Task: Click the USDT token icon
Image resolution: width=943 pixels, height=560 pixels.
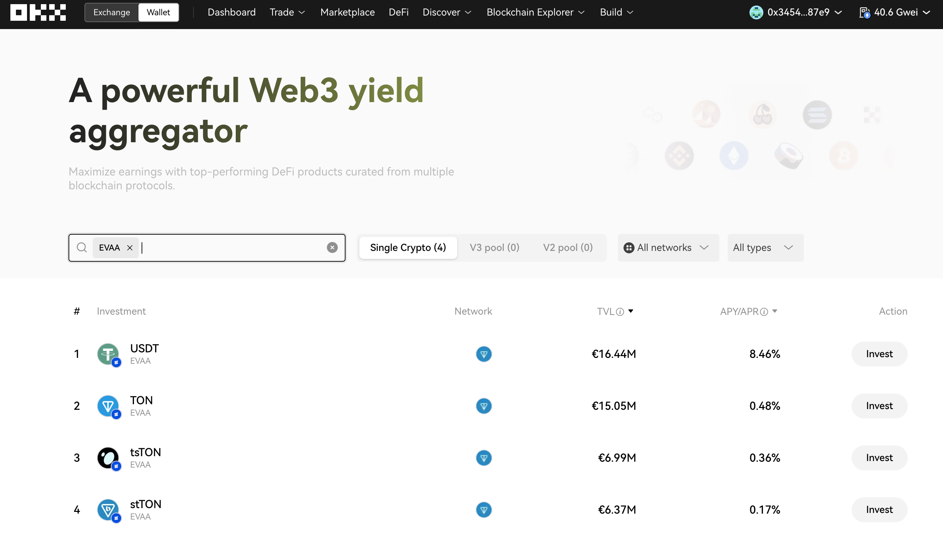Action: (x=108, y=354)
